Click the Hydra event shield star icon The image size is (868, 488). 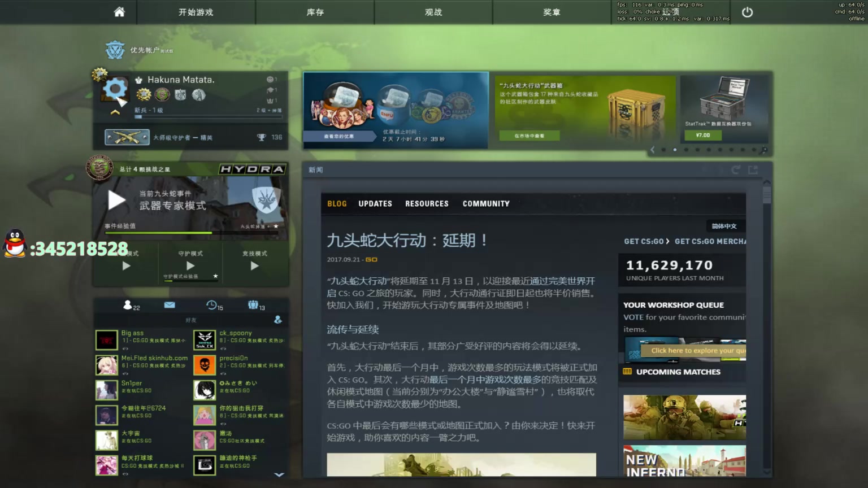[x=266, y=199]
